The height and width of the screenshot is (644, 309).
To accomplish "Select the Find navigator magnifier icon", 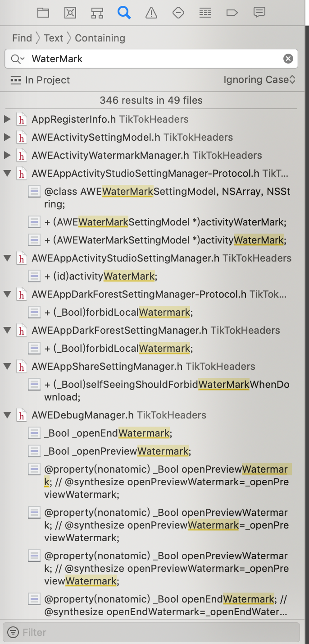I will tap(124, 13).
